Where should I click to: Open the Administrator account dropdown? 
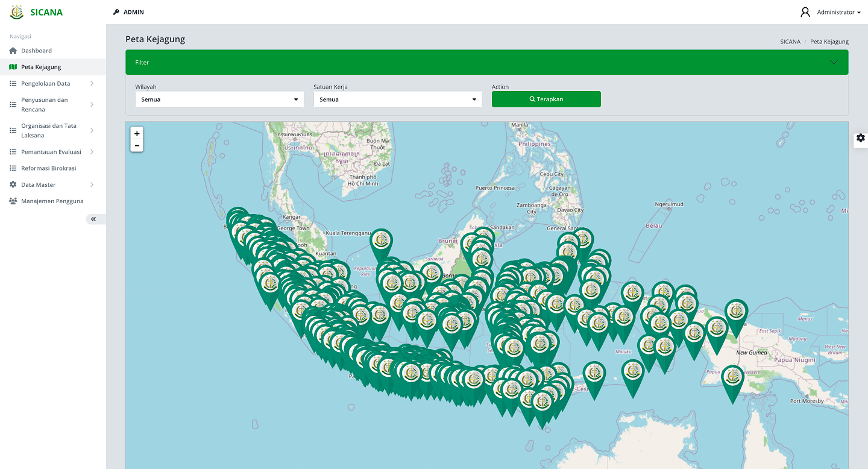(x=838, y=12)
